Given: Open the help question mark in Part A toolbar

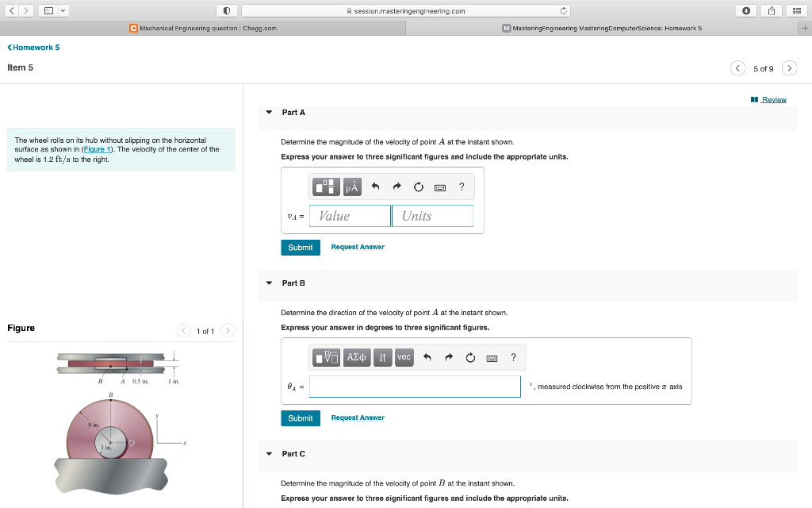Looking at the screenshot, I should 461,186.
